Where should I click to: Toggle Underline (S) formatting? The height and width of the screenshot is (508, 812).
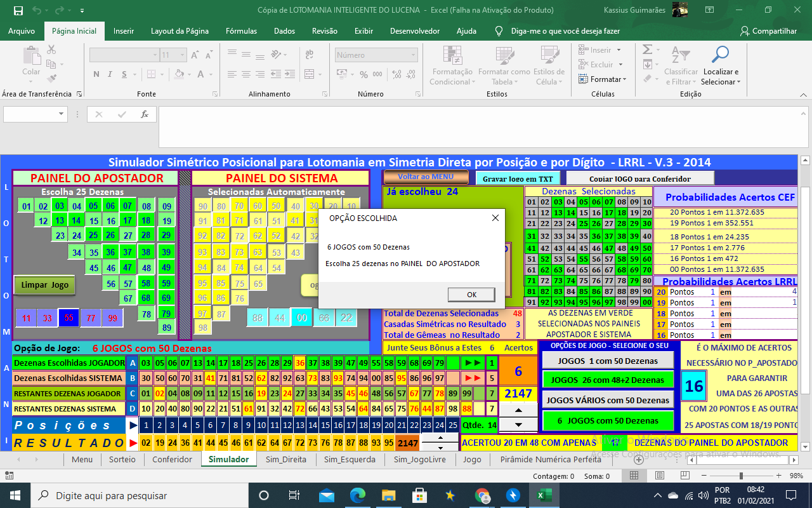[126, 74]
